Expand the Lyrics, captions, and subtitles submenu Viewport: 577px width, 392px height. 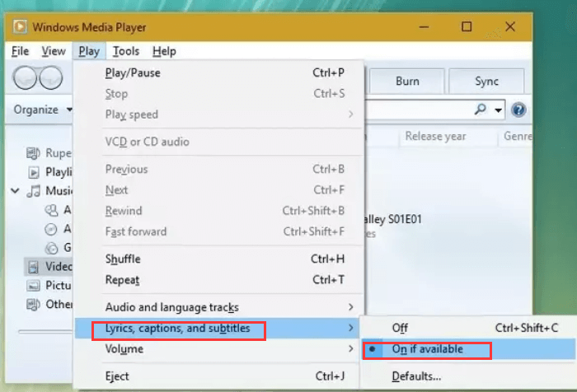[x=351, y=328]
